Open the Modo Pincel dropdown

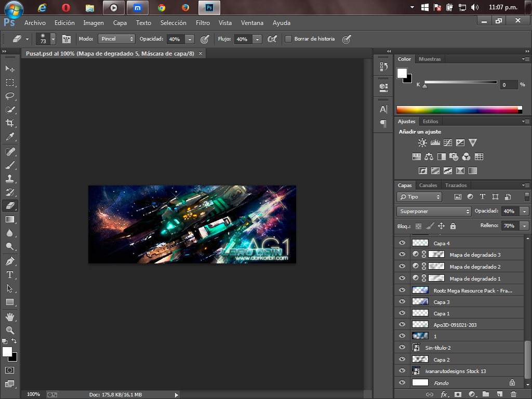(x=116, y=39)
